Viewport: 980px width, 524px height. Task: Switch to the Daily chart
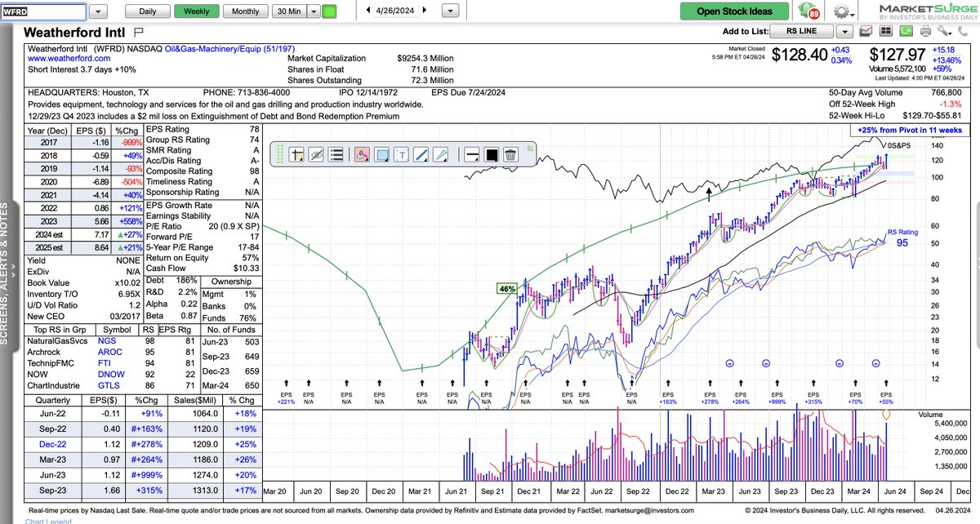[148, 11]
